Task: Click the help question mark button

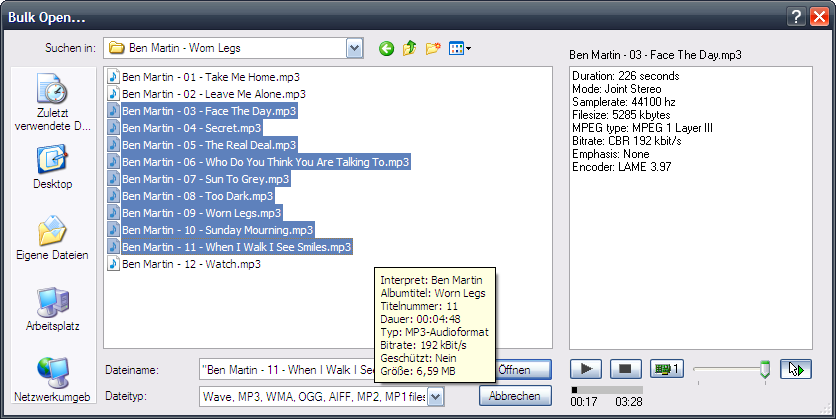Action: 795,17
